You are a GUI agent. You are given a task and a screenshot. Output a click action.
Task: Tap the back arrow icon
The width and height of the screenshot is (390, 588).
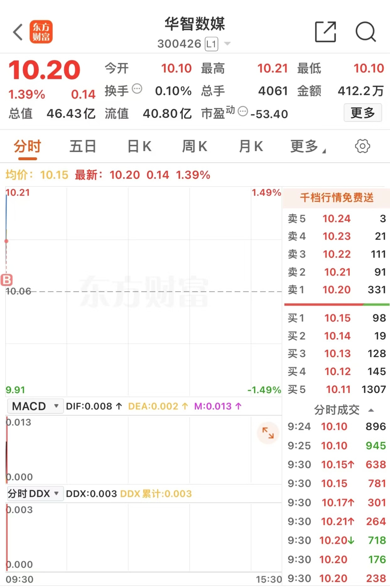click(18, 32)
